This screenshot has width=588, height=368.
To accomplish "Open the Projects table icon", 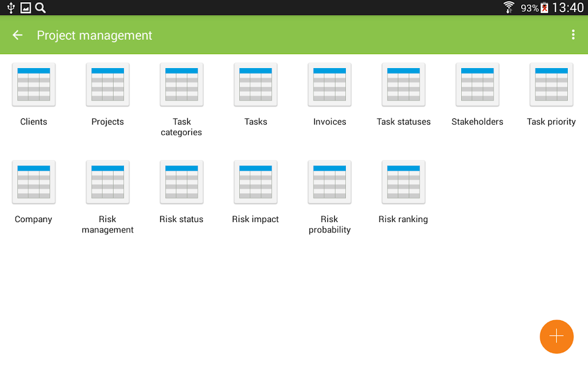I will tap(108, 85).
